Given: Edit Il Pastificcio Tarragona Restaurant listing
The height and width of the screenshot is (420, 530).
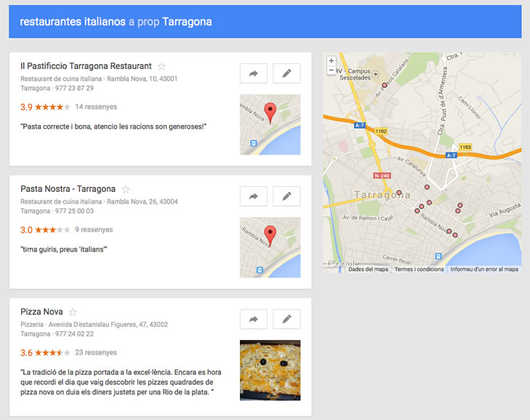Looking at the screenshot, I should coord(286,73).
